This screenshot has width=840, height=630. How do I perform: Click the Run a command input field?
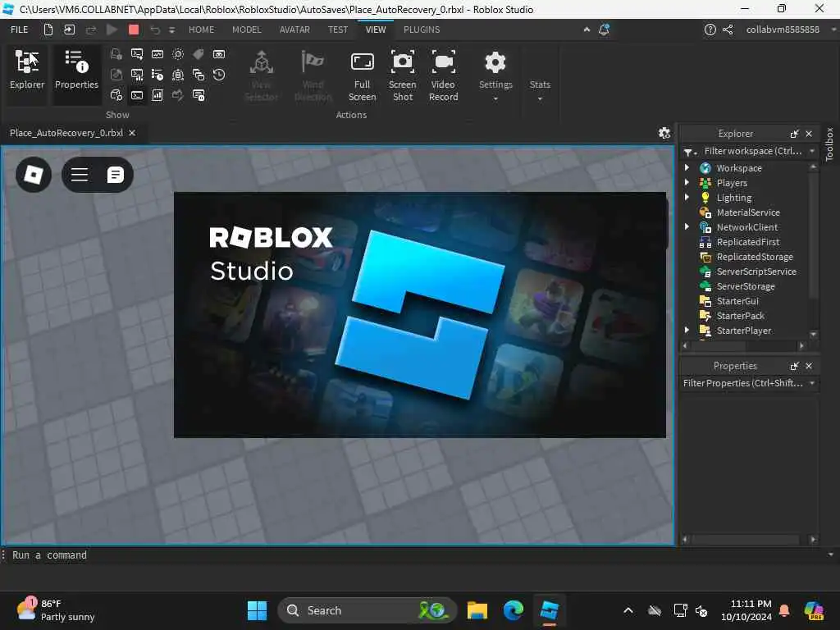[x=418, y=555]
